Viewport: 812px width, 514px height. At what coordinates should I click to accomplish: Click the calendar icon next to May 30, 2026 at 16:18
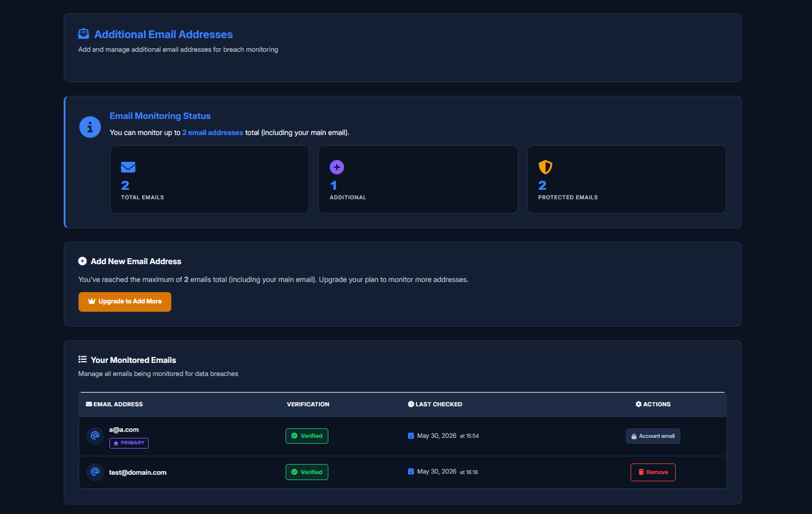click(410, 471)
